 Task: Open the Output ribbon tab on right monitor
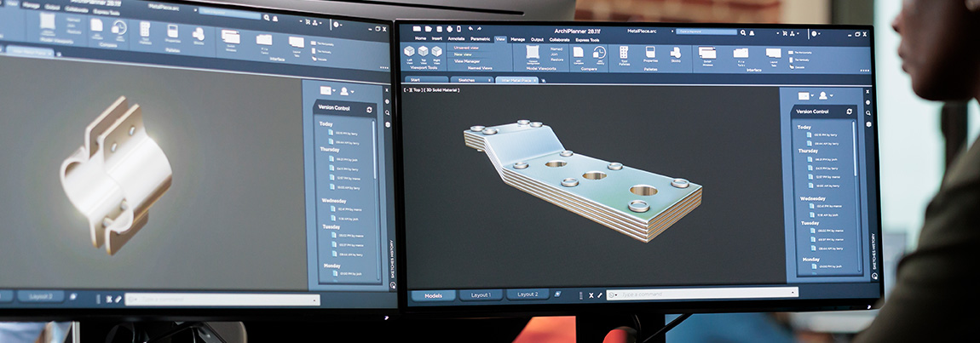point(537,39)
